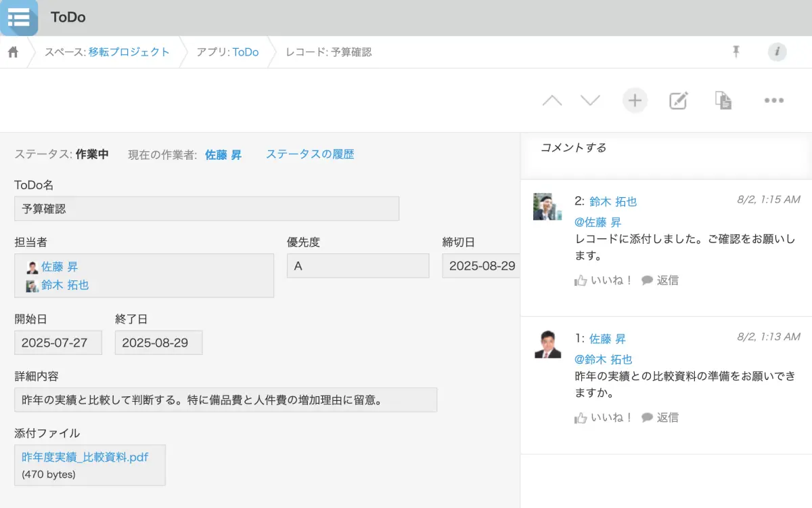The height and width of the screenshot is (508, 812).
Task: Open the 移転プロジェクト space breadcrumb
Action: click(129, 52)
